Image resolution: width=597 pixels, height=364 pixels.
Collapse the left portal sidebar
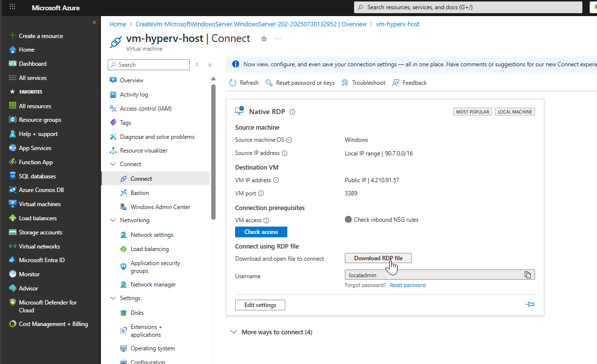point(94,22)
